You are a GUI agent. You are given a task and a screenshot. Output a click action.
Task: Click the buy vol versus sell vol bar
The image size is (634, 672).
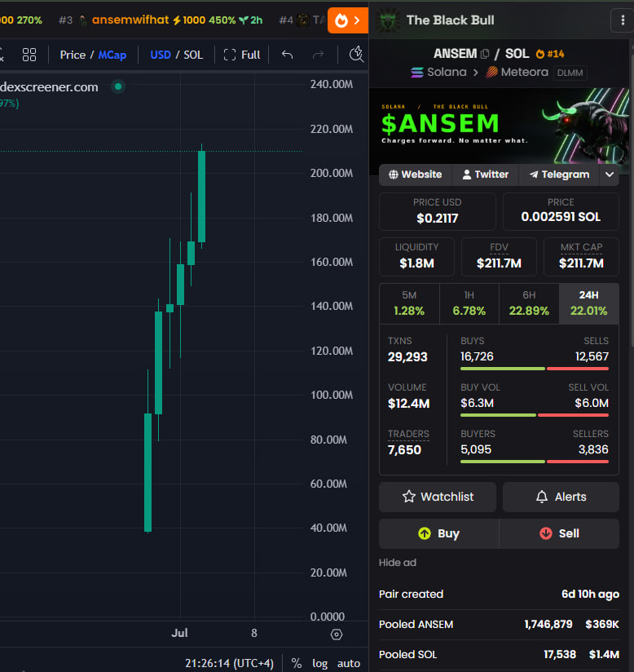pos(535,415)
